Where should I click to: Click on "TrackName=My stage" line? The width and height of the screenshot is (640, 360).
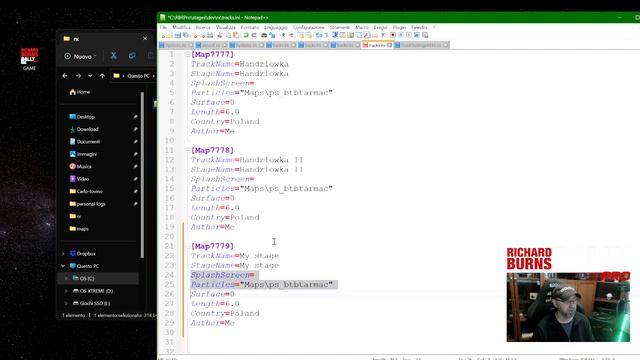(x=235, y=256)
